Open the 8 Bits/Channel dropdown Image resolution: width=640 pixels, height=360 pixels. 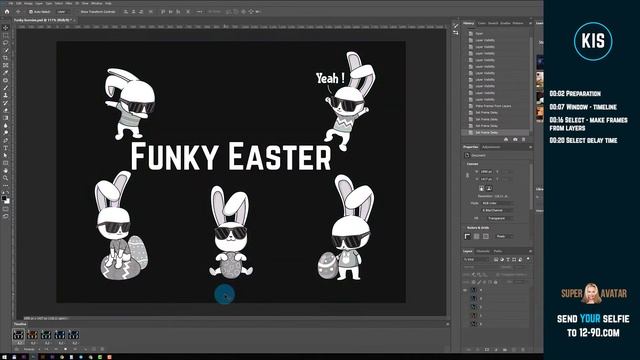pos(497,210)
